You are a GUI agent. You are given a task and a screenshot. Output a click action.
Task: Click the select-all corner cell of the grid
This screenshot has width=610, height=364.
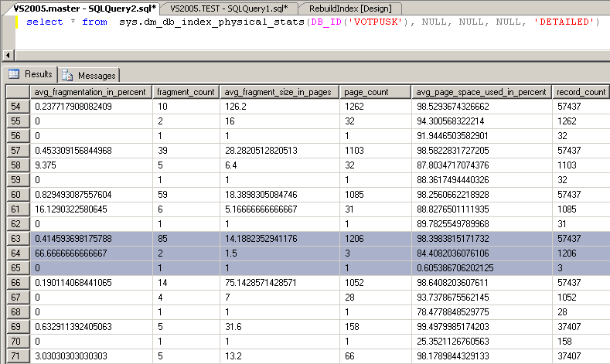[x=18, y=92]
